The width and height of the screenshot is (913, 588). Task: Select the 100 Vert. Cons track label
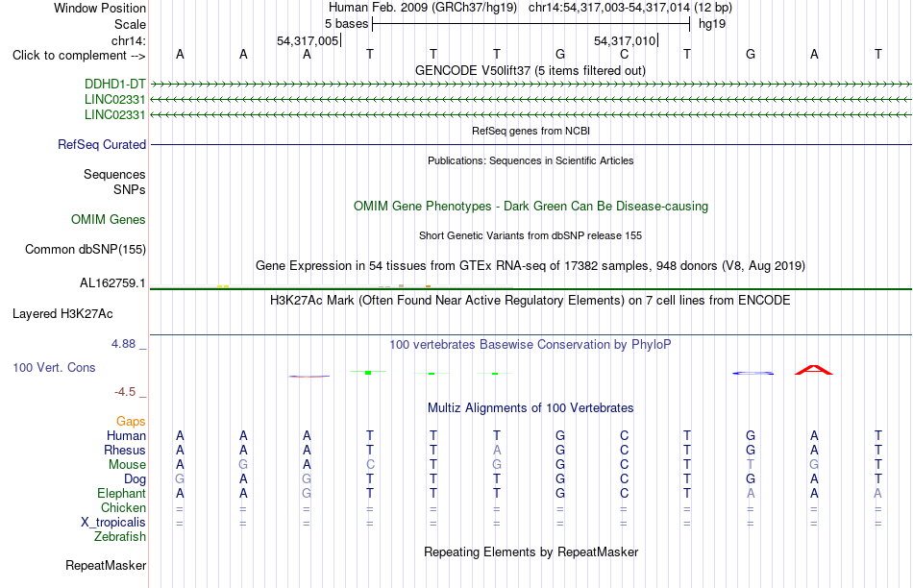[54, 367]
